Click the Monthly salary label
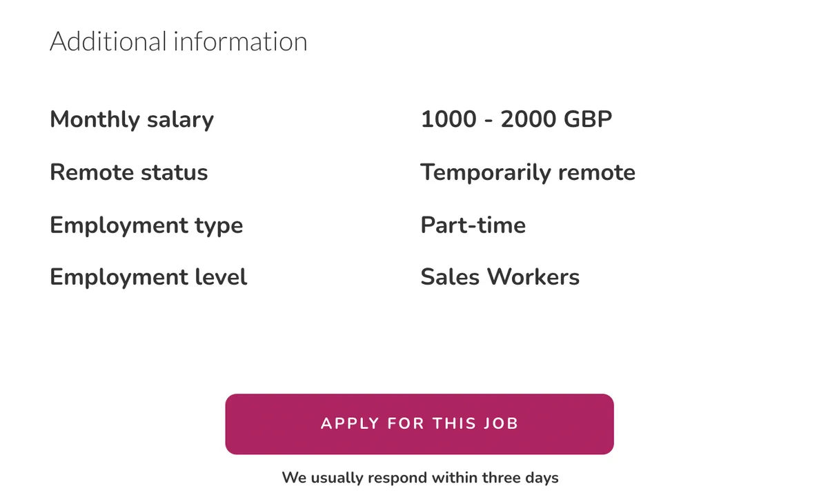The width and height of the screenshot is (828, 504). [132, 119]
